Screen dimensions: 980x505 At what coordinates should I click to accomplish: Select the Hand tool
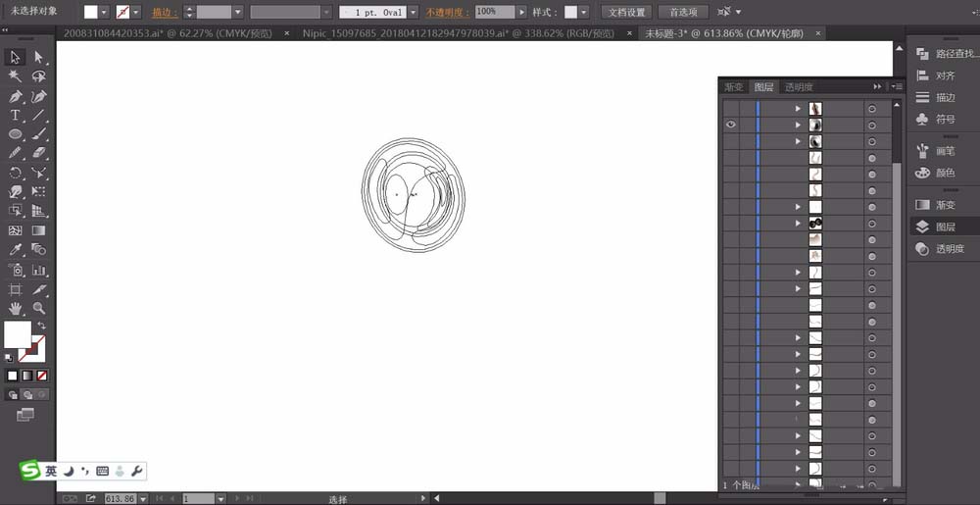[15, 308]
